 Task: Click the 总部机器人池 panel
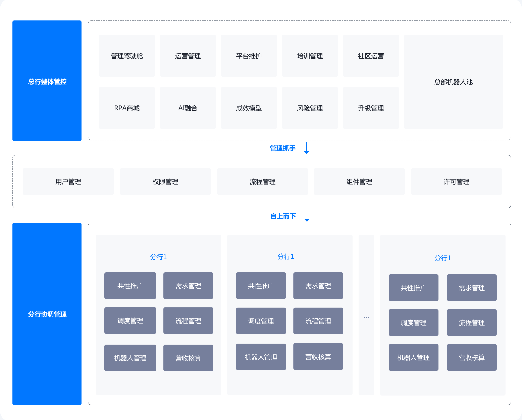pyautogui.click(x=453, y=82)
